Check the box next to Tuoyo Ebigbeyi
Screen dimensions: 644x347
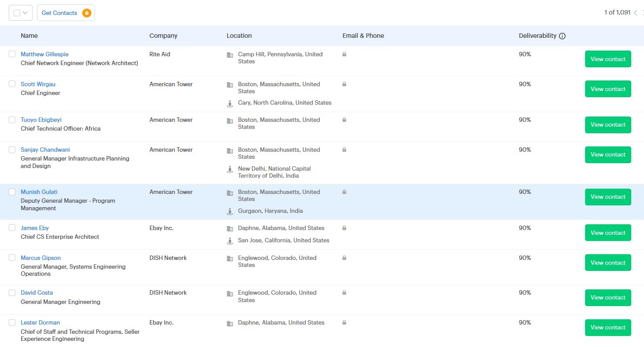pos(12,119)
